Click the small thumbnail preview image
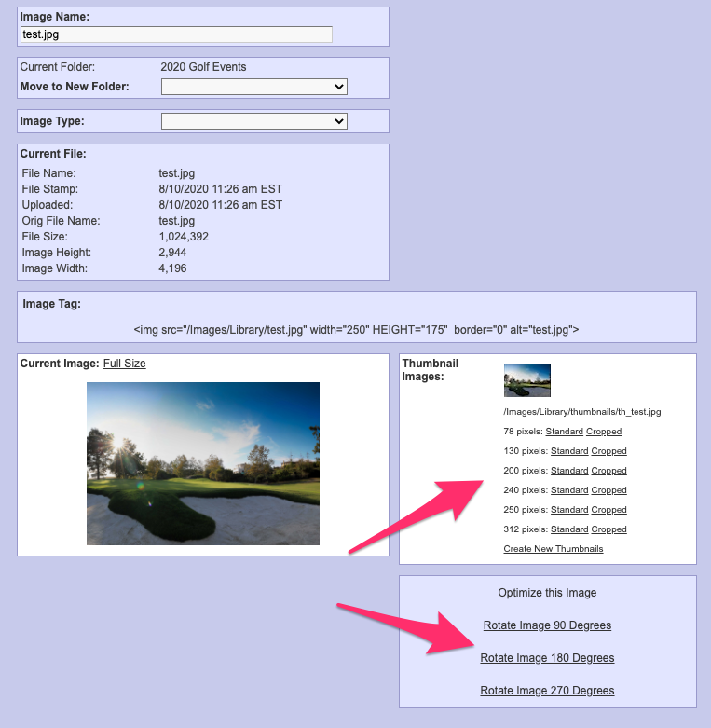The width and height of the screenshot is (711, 728). click(527, 380)
